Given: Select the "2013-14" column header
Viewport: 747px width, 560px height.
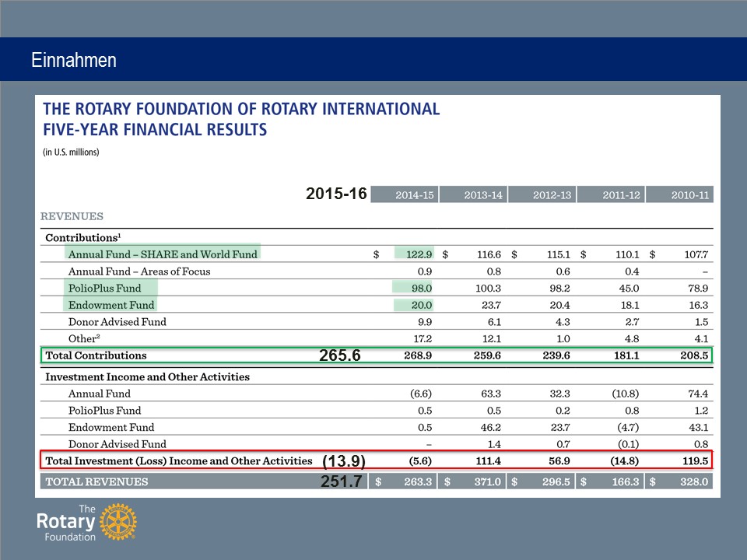Looking at the screenshot, I should click(x=474, y=194).
